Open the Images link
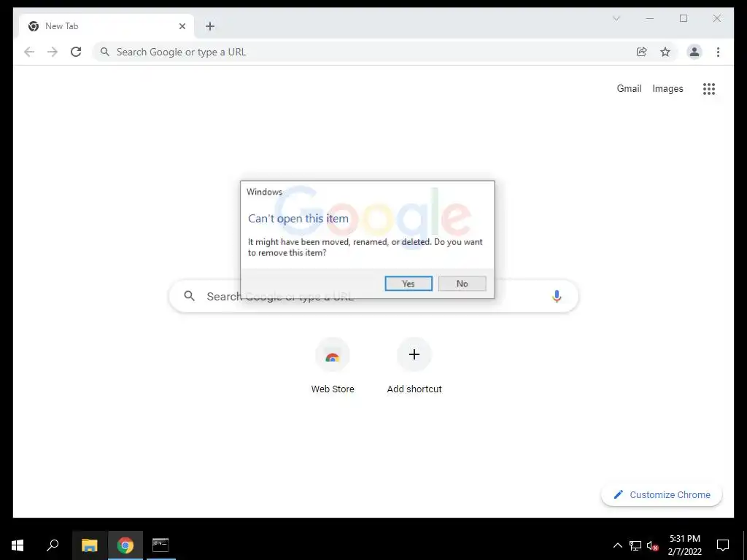 click(x=667, y=88)
